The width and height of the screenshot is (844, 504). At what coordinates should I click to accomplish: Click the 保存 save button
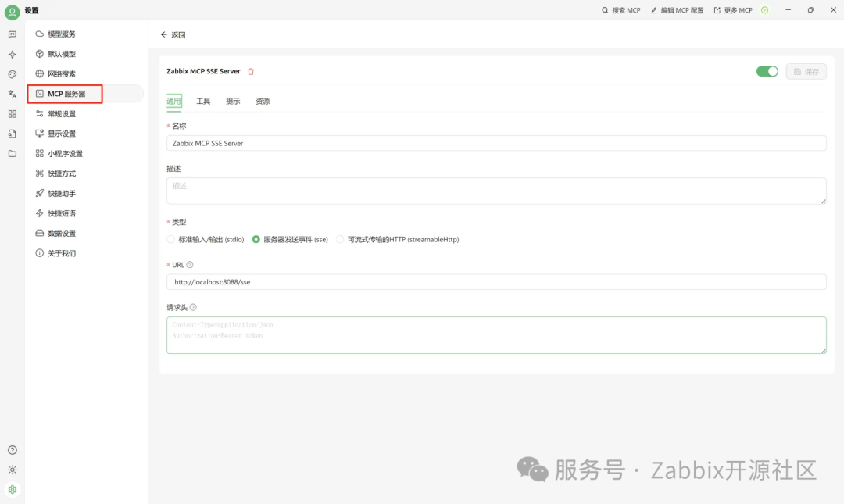806,71
